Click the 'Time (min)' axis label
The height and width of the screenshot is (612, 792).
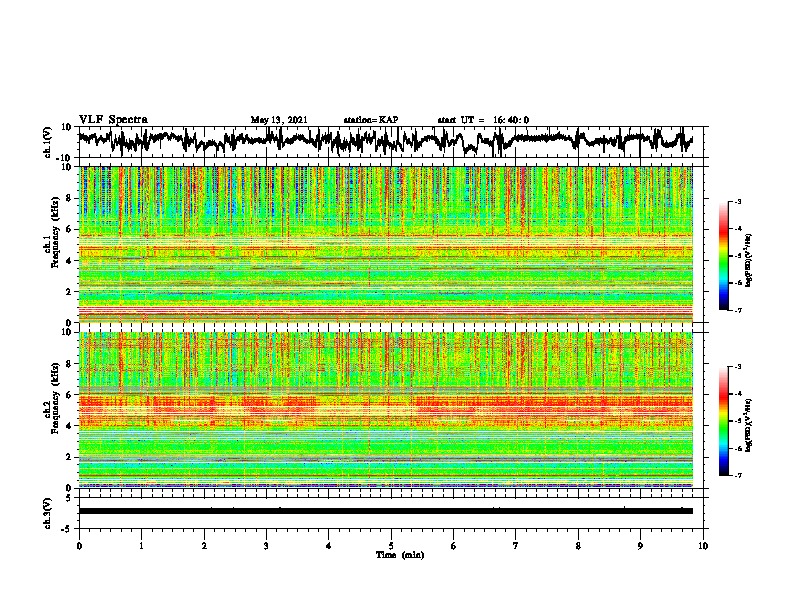click(x=400, y=555)
